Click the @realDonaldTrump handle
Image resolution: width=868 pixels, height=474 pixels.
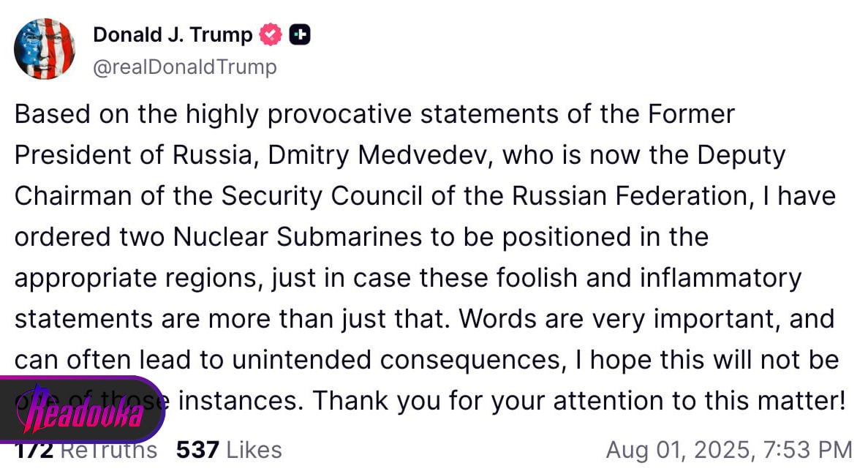[x=185, y=67]
